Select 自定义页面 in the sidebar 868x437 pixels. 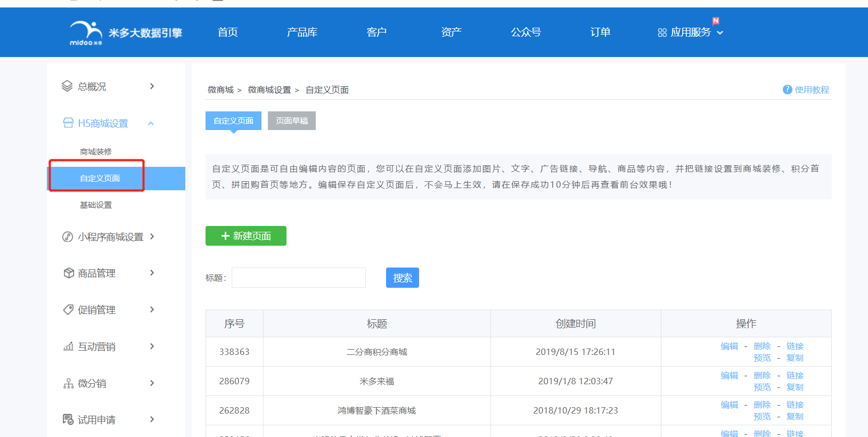(116, 178)
